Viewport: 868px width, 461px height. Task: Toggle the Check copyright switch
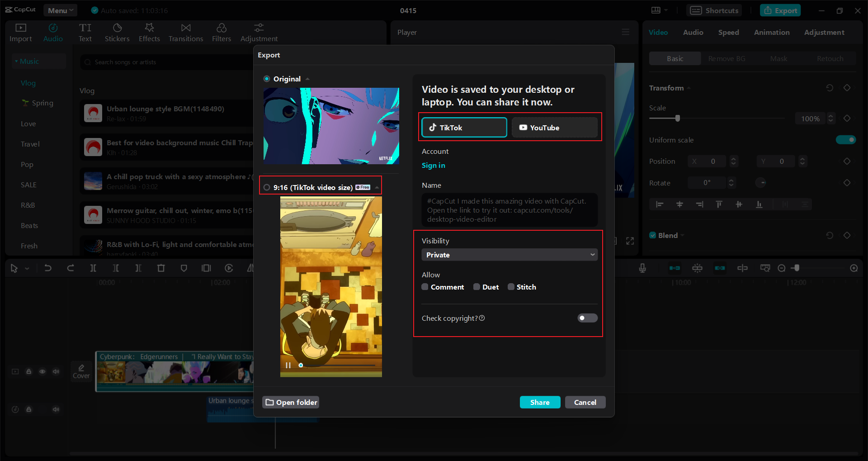coord(587,318)
